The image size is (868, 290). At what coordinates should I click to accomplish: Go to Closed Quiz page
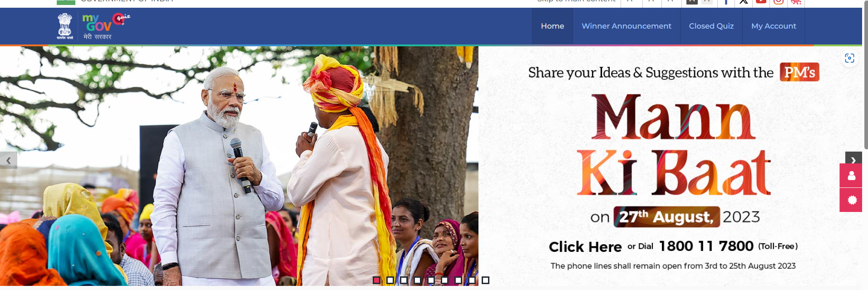pos(711,26)
